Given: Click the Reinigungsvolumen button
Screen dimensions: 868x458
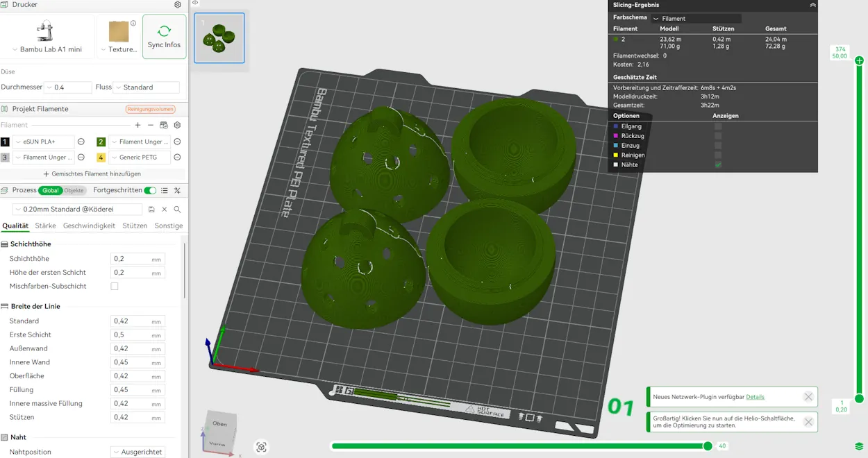Looking at the screenshot, I should tap(151, 109).
